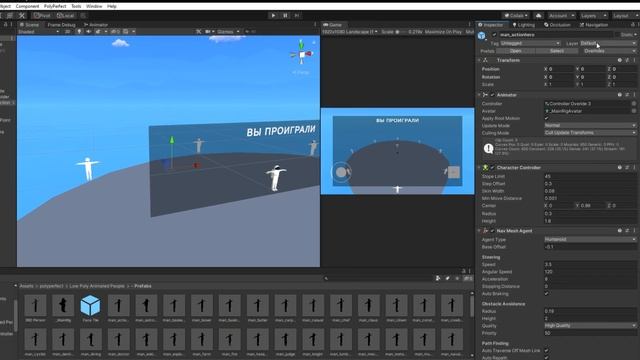Switch to the Animator tab

click(x=96, y=25)
